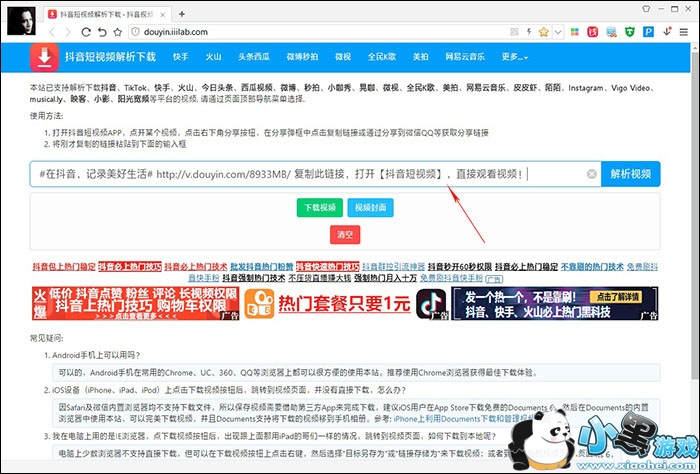Click the QR code icon in the address bar
The width and height of the screenshot is (700, 474).
point(514,32)
